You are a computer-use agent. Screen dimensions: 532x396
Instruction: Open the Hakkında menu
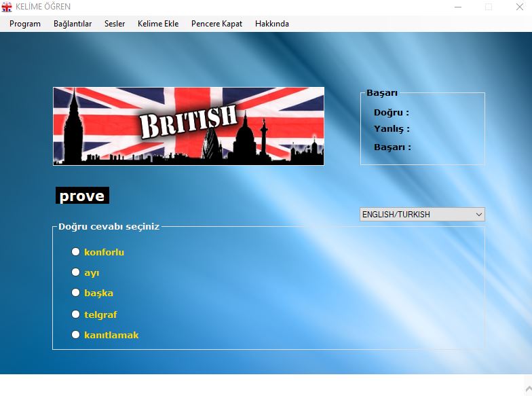click(272, 24)
